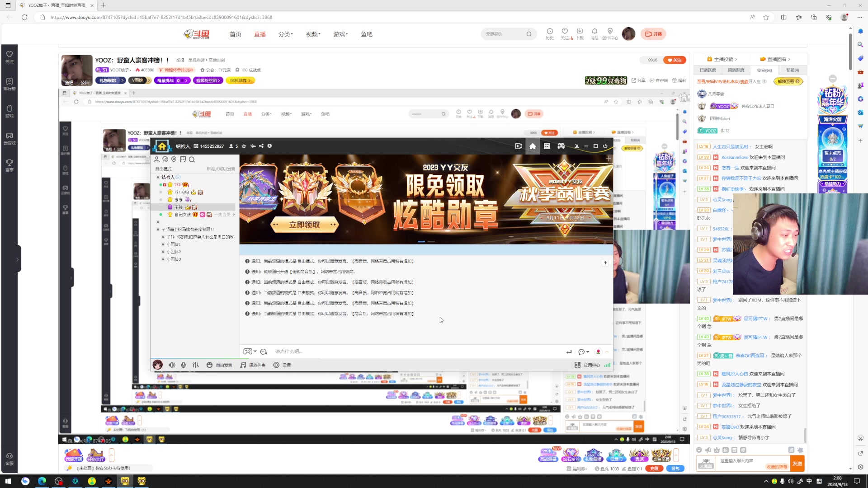Open YY audio mixer settings icon
Viewport: 868px width, 488px height.
coord(196,365)
